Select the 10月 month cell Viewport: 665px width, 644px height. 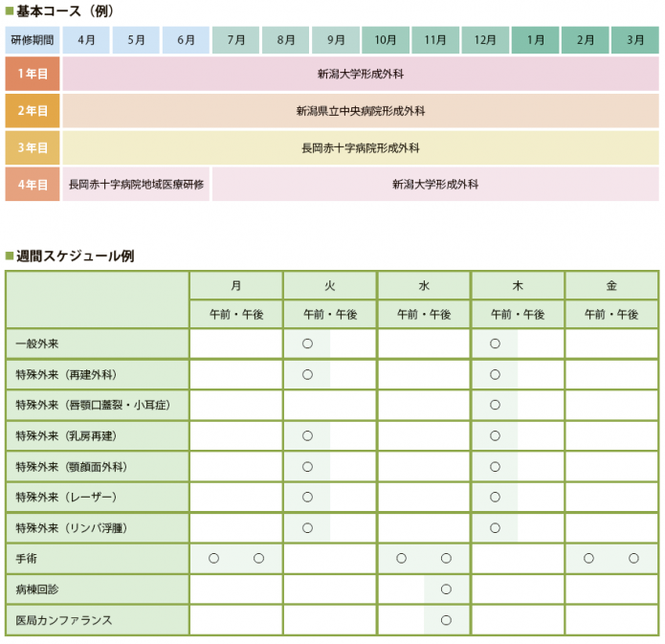(386, 40)
